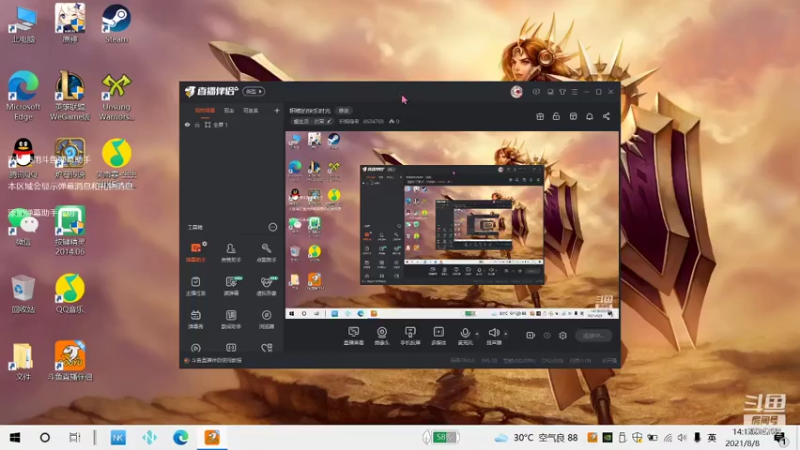Expand the toolbox more (…) button
Image resolution: width=800 pixels, height=450 pixels.
click(272, 227)
